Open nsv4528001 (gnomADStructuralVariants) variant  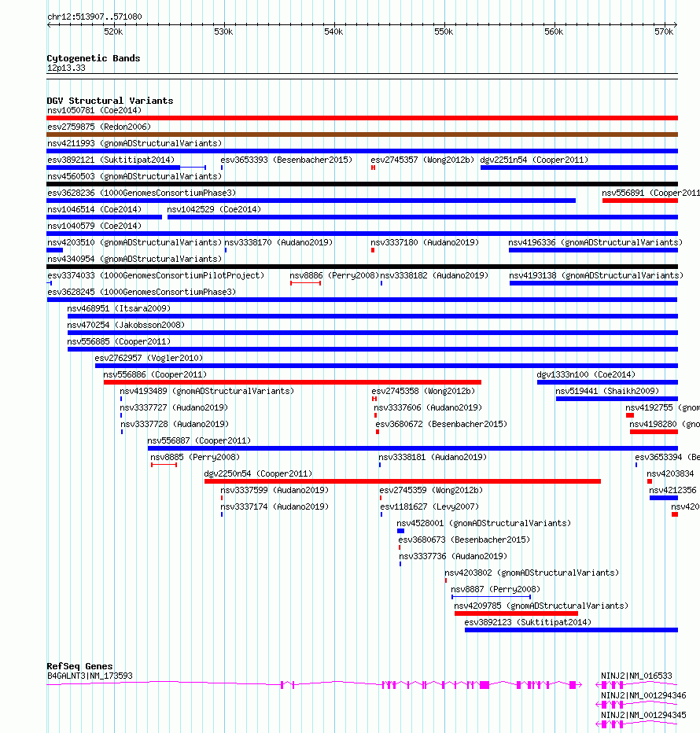pyautogui.click(x=484, y=523)
